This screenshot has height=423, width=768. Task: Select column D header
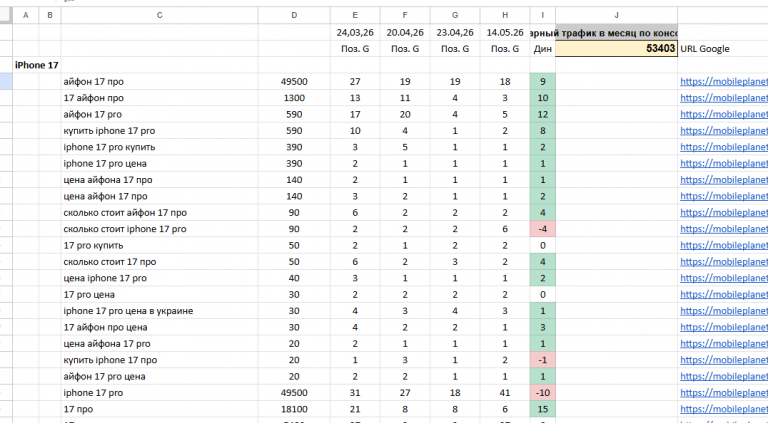pos(294,15)
